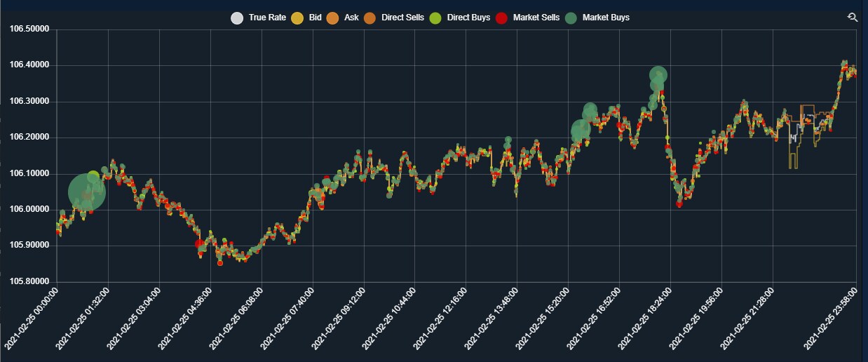The image size is (868, 362).
Task: Click the topmost green bubble at the 18:00 peak
Action: pos(658,75)
